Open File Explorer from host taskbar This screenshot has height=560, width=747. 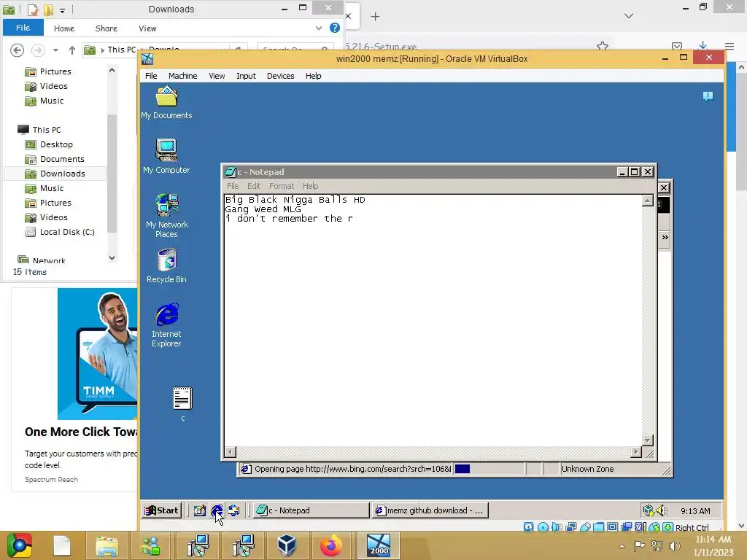tap(107, 545)
